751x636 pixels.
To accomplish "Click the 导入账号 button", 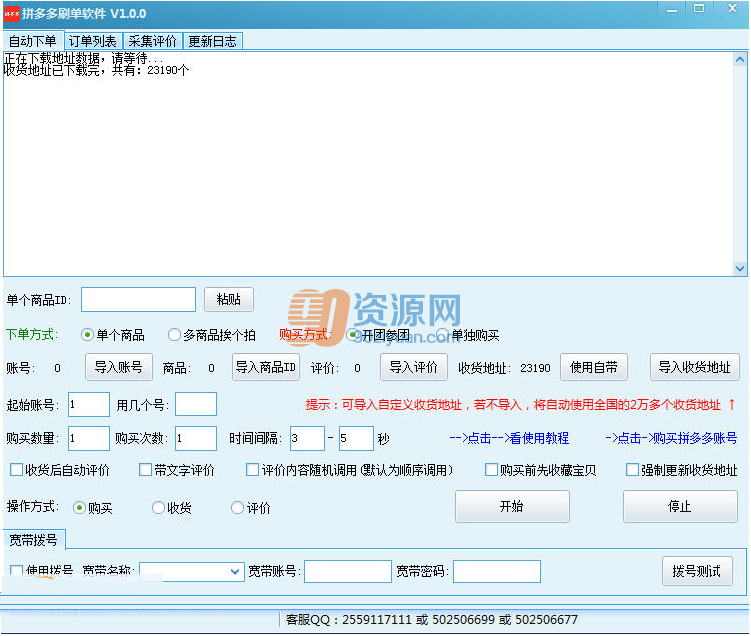I will (x=119, y=367).
